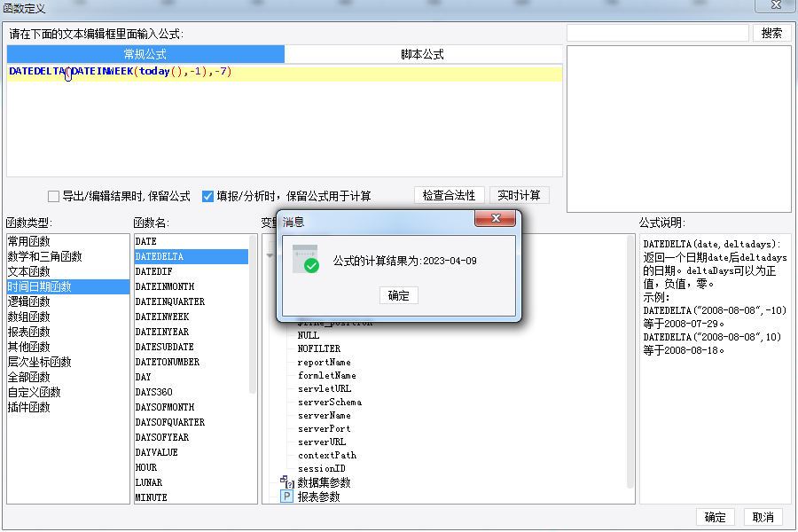The image size is (798, 532).
Task: Select 自定义函数 category
Action: coord(68,392)
